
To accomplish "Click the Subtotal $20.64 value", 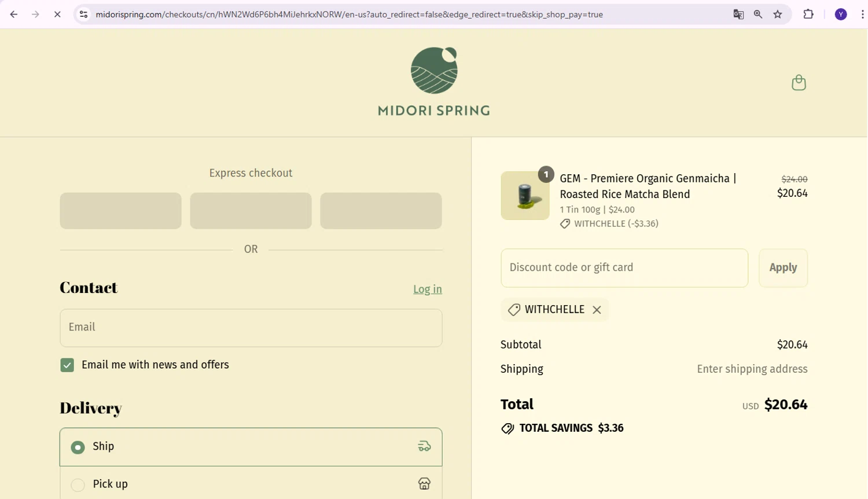I will tap(792, 345).
